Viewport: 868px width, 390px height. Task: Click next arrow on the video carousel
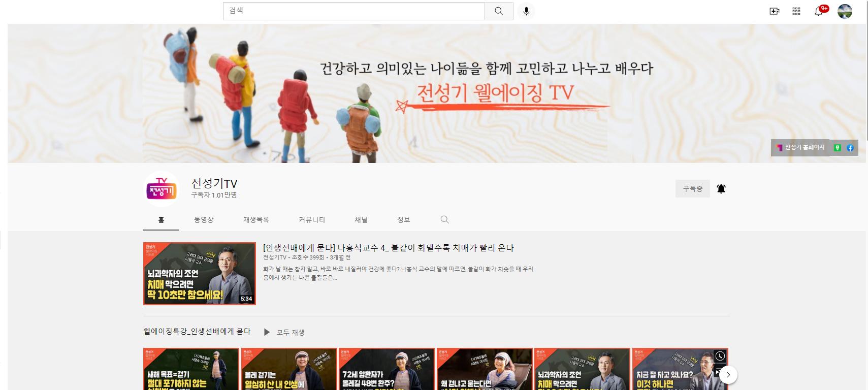(728, 375)
